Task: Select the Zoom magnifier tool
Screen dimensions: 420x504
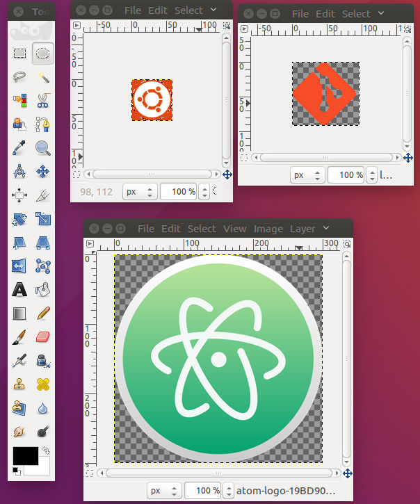Action: click(x=43, y=148)
